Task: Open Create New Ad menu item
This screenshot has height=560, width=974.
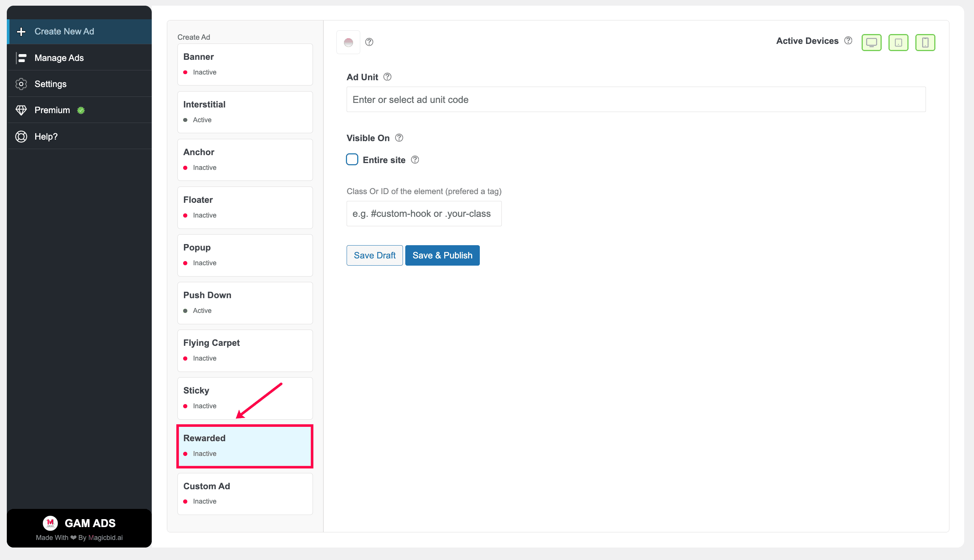Action: pos(79,31)
